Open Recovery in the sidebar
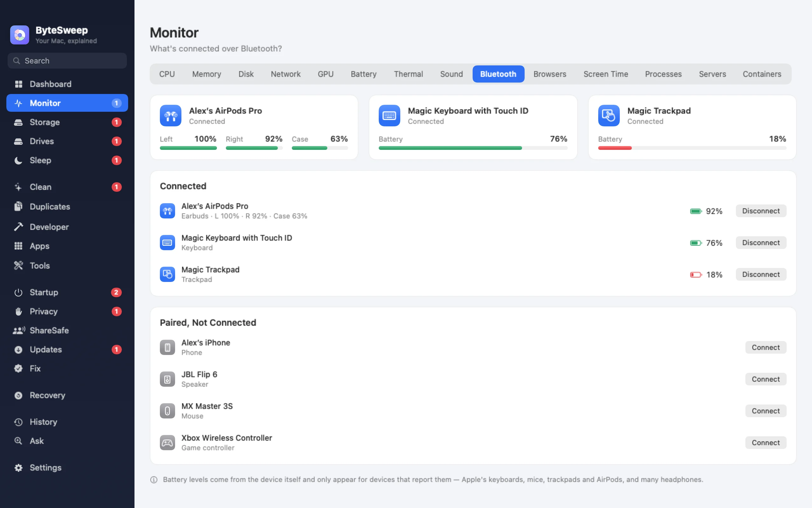This screenshot has height=508, width=812. [67, 395]
